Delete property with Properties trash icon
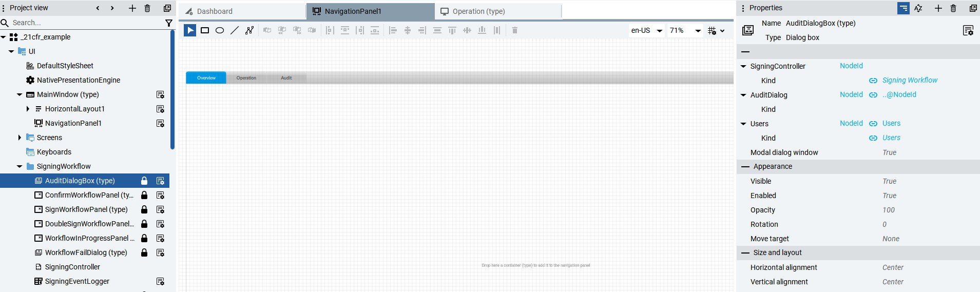This screenshot has height=292, width=980. tap(953, 8)
